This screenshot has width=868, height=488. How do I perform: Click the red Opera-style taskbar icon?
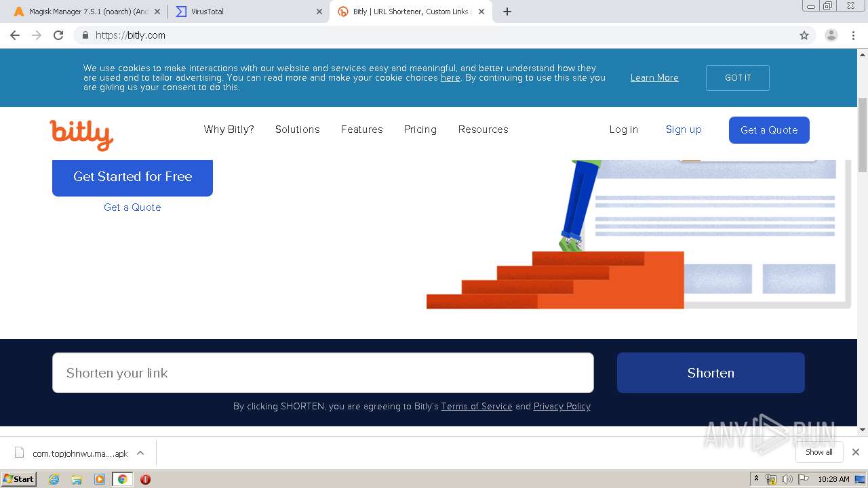click(x=145, y=479)
